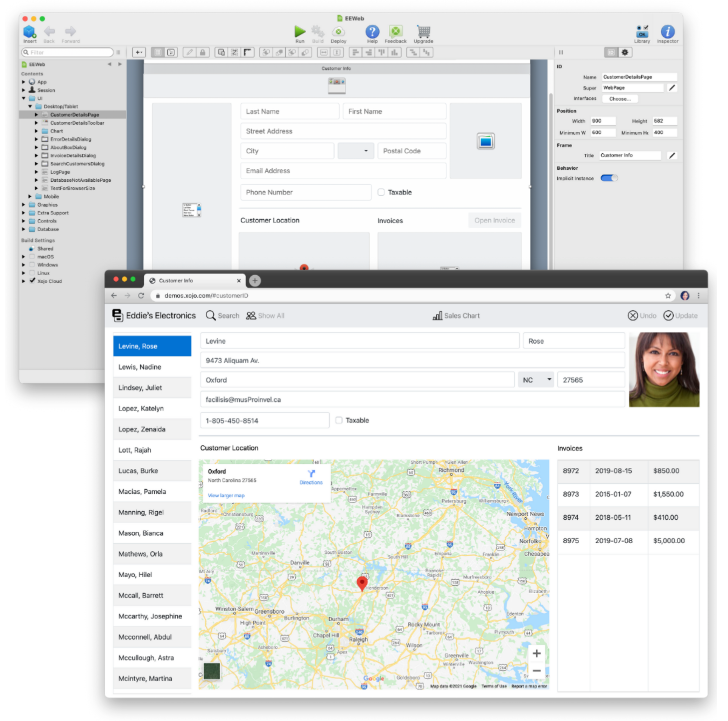Select invoice 8973 row
Screen dimensions: 728x721
[x=628, y=494]
